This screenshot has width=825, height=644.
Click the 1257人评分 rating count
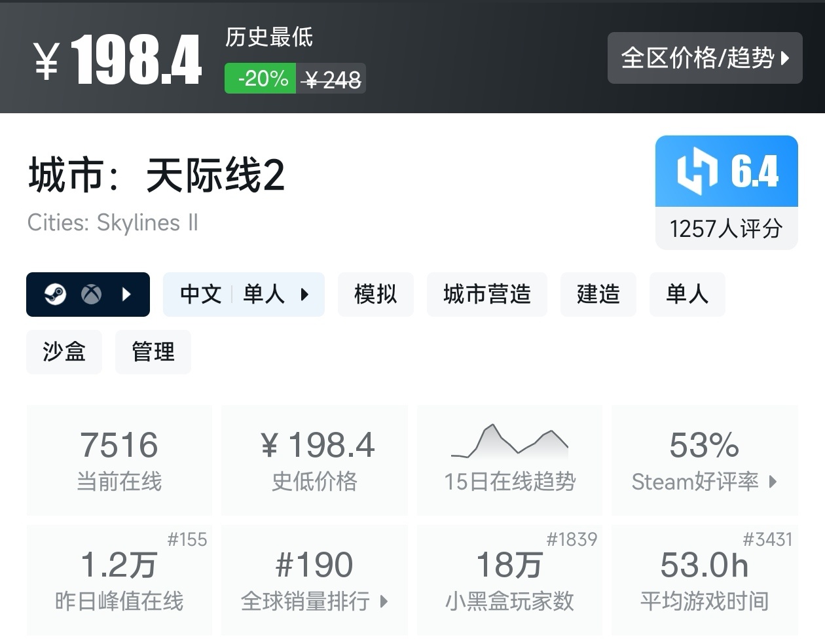click(x=727, y=228)
